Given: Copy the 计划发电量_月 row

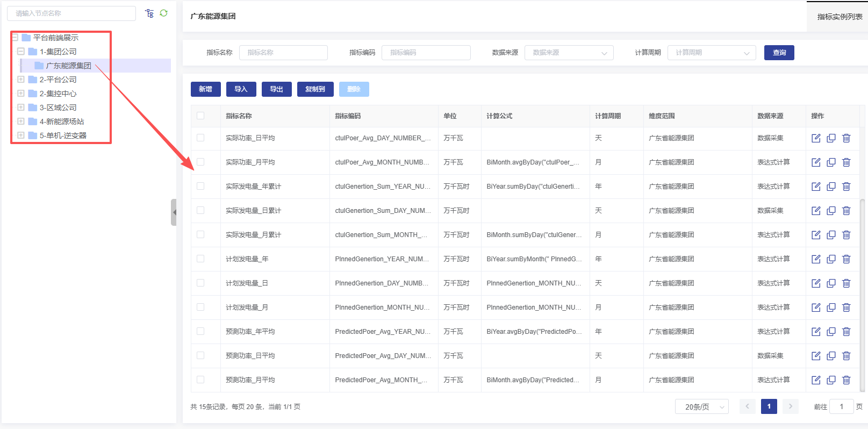Looking at the screenshot, I should click(x=831, y=308).
